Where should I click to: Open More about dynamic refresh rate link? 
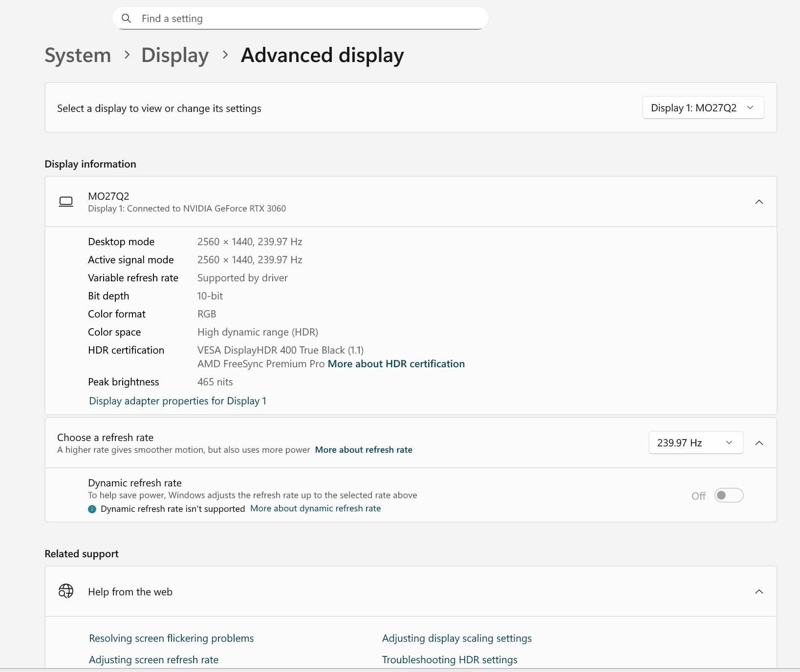tap(315, 508)
